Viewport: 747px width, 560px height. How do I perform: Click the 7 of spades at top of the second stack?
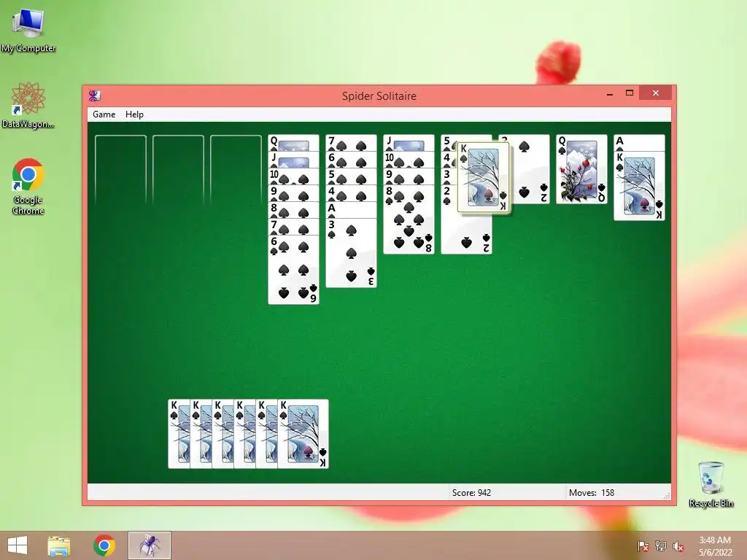[x=351, y=143]
